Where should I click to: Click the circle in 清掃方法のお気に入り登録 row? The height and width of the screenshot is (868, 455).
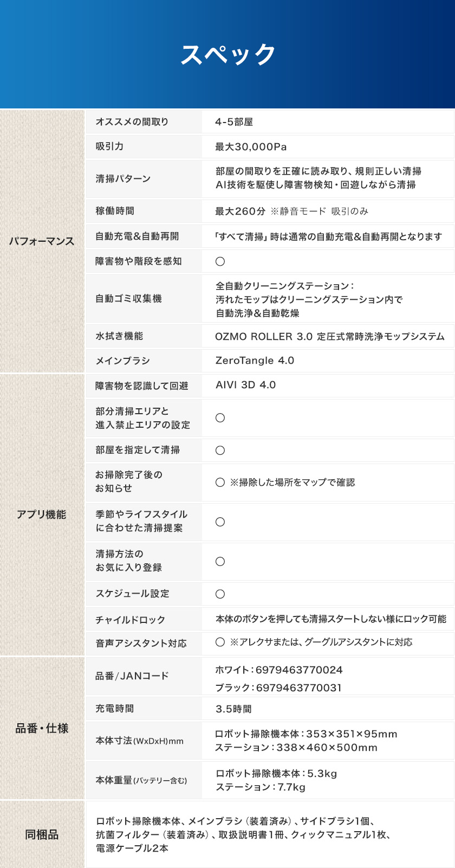point(220,562)
